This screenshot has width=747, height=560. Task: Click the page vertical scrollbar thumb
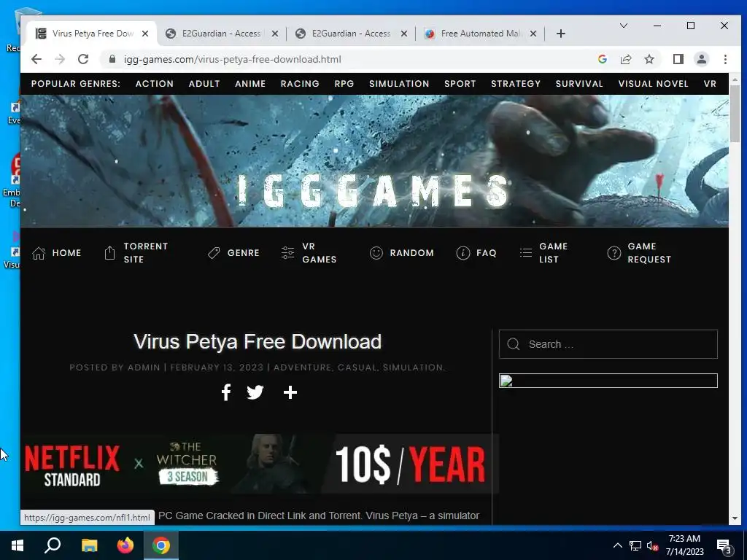point(734,113)
